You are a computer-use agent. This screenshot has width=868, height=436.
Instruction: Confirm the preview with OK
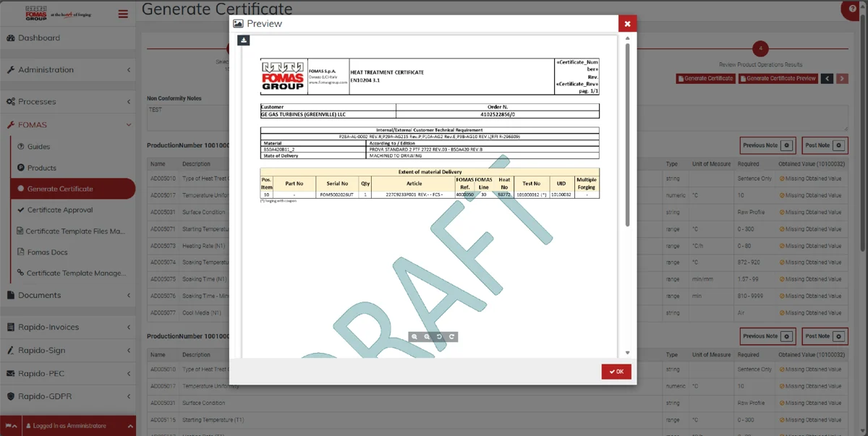click(616, 372)
